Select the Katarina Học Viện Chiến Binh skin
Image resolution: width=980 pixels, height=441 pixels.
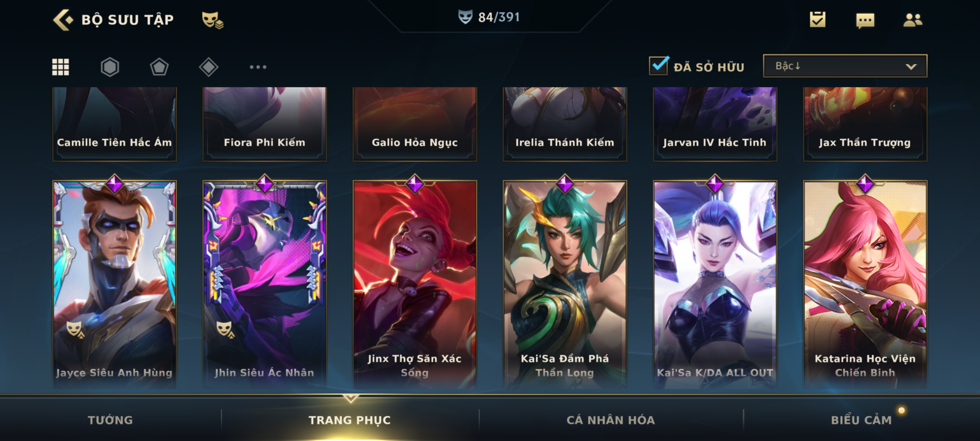[x=865, y=284]
